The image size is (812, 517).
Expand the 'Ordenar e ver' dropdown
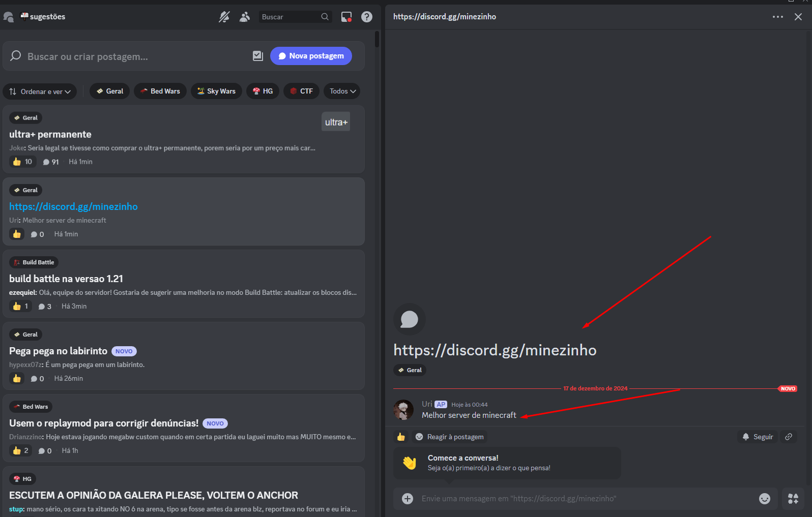click(40, 92)
